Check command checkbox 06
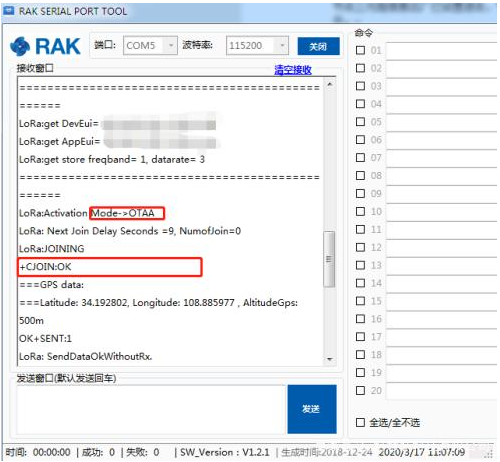500x462 pixels. [x=360, y=139]
